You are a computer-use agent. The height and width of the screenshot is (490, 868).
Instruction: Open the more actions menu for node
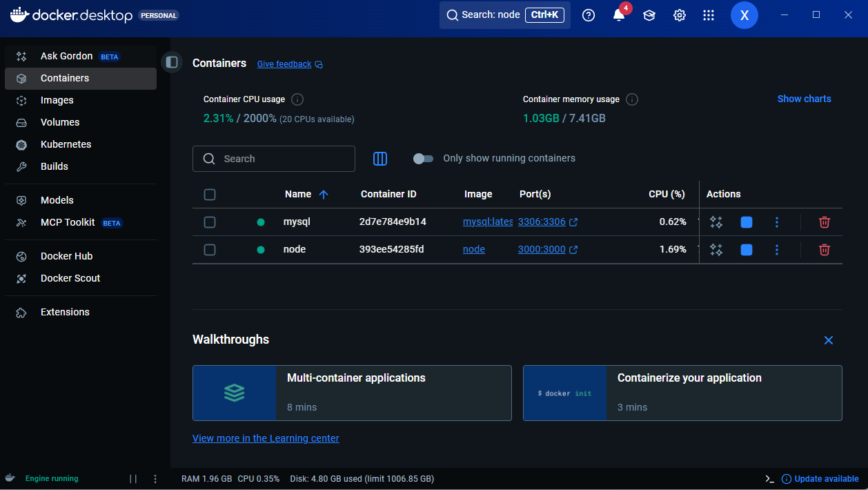tap(777, 250)
